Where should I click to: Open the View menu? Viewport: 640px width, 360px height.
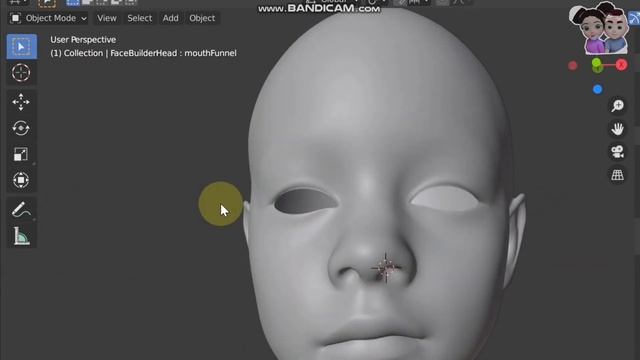click(x=107, y=18)
